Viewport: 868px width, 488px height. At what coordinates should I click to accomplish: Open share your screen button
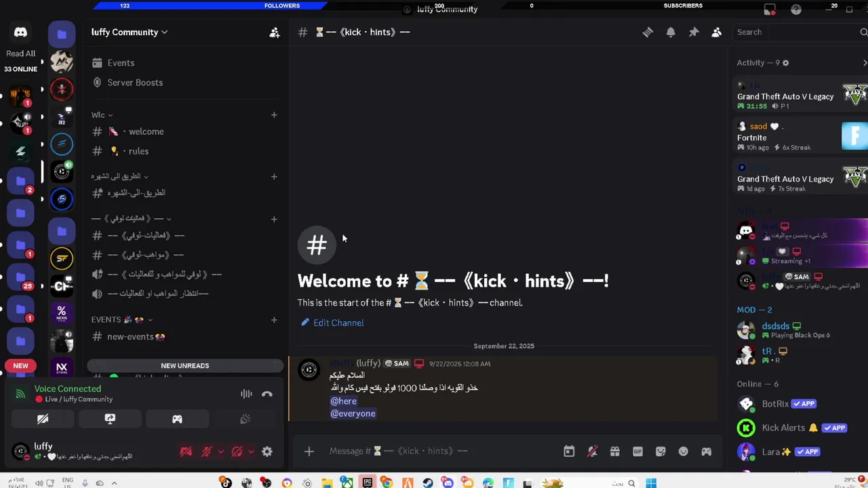(110, 419)
